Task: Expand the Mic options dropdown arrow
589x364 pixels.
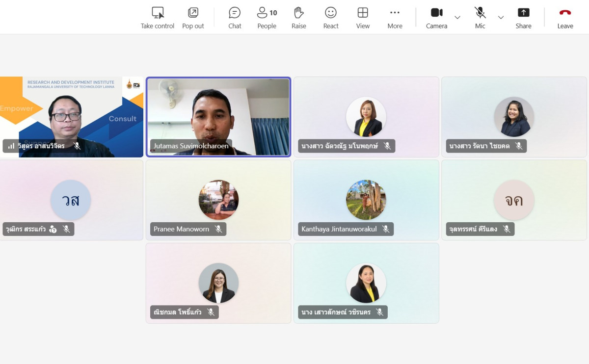Action: tap(501, 18)
